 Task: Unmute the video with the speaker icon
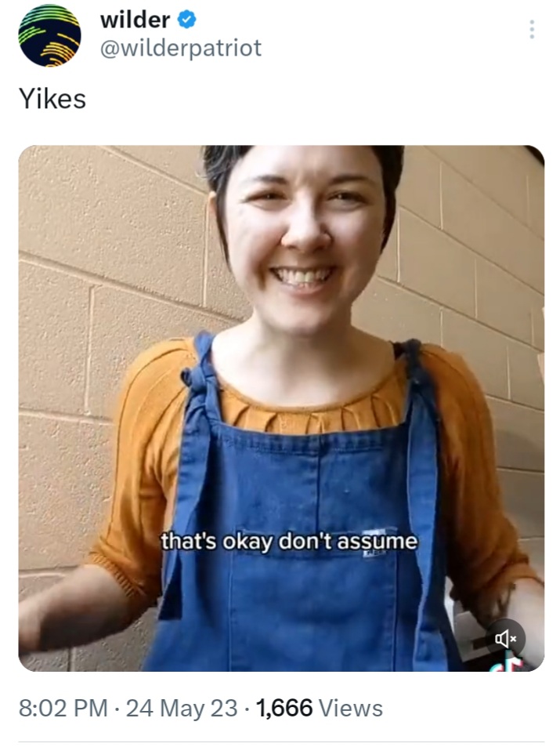click(x=505, y=638)
